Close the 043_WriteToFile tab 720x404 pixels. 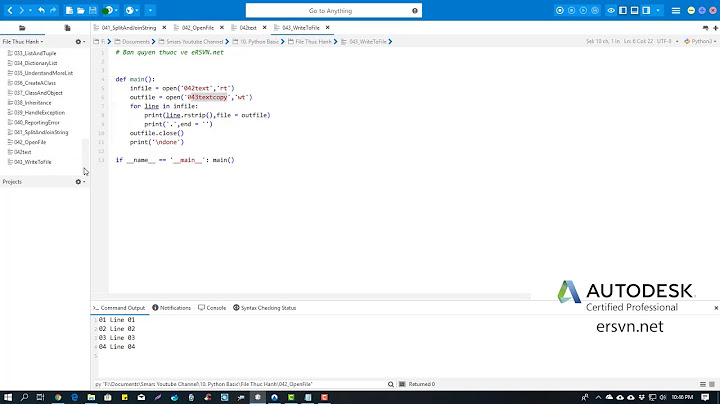[327, 28]
